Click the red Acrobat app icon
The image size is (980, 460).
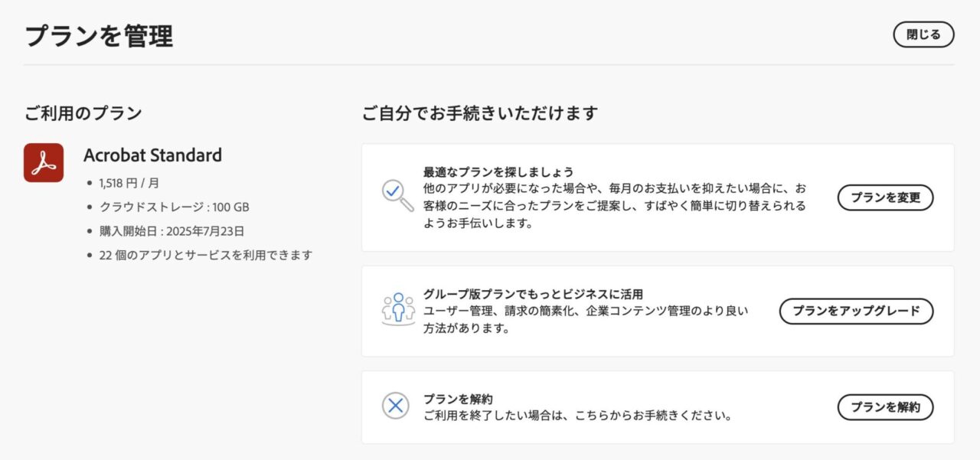[x=44, y=162]
